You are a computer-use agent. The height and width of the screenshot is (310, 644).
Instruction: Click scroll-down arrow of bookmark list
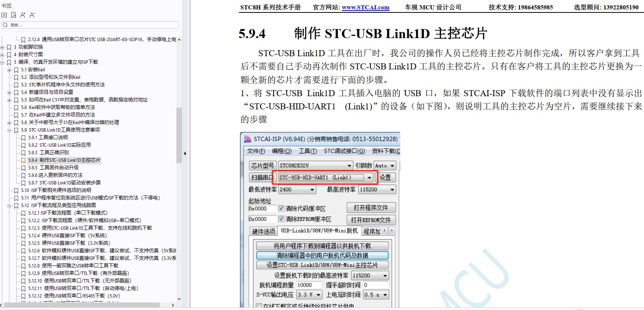(x=179, y=299)
